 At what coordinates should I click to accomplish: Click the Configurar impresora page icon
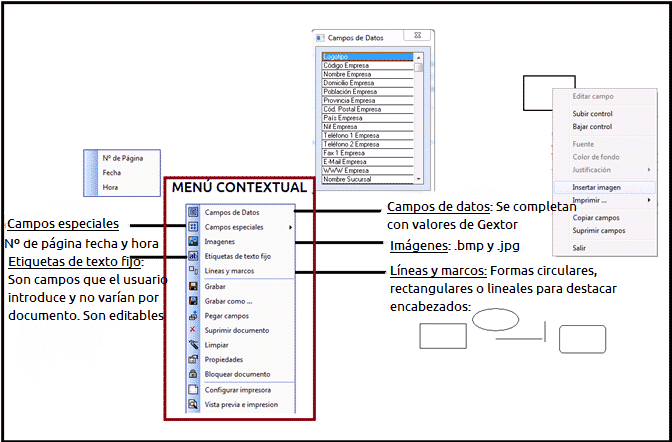click(193, 389)
